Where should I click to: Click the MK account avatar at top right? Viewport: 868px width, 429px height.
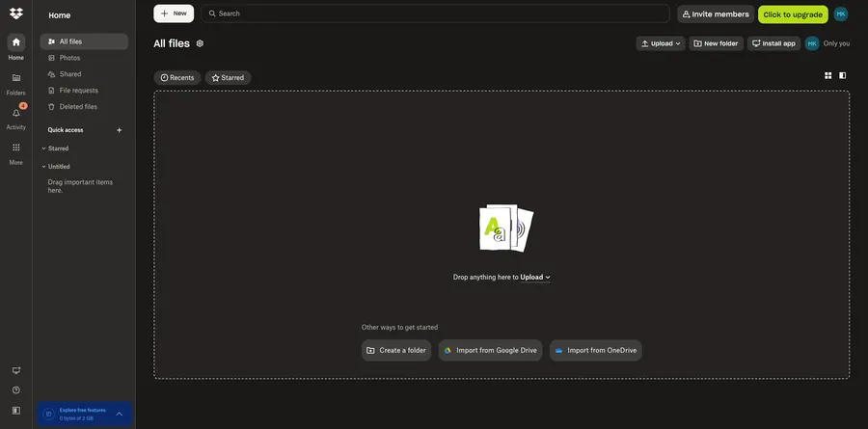click(x=840, y=14)
